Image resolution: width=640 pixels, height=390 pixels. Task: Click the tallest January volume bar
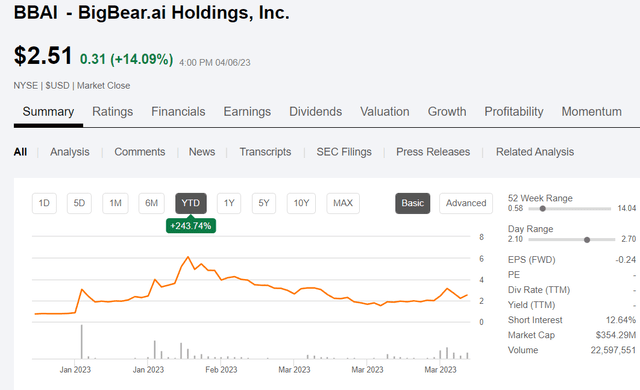[x=82, y=342]
